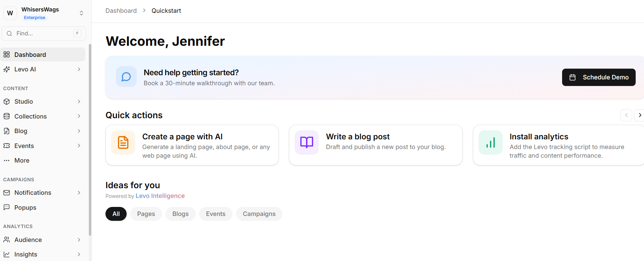The height and width of the screenshot is (261, 644).
Task: Switch to the Campaigns filter tab
Action: [259, 214]
